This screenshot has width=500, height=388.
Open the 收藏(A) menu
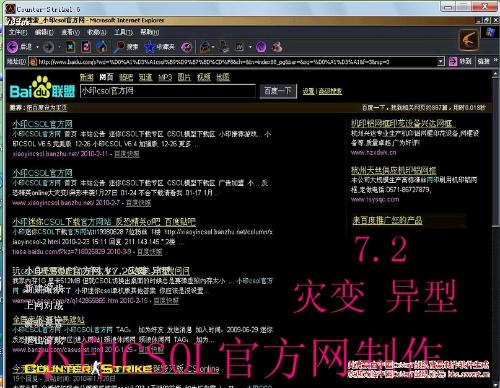click(97, 32)
